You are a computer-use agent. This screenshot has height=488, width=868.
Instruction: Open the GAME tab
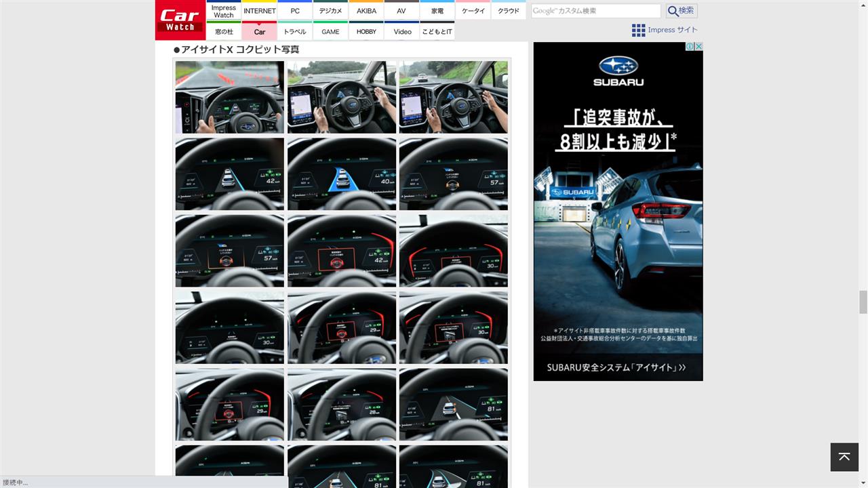331,31
